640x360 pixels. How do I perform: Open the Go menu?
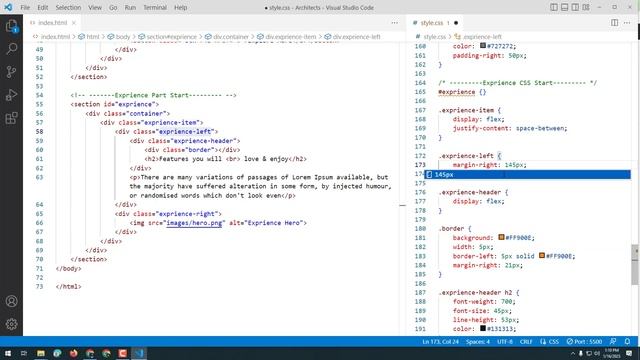point(113,7)
